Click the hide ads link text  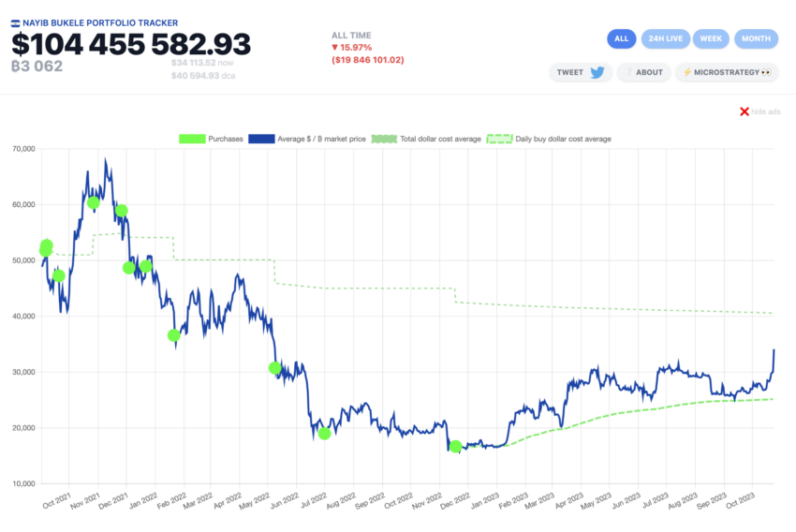[x=765, y=111]
